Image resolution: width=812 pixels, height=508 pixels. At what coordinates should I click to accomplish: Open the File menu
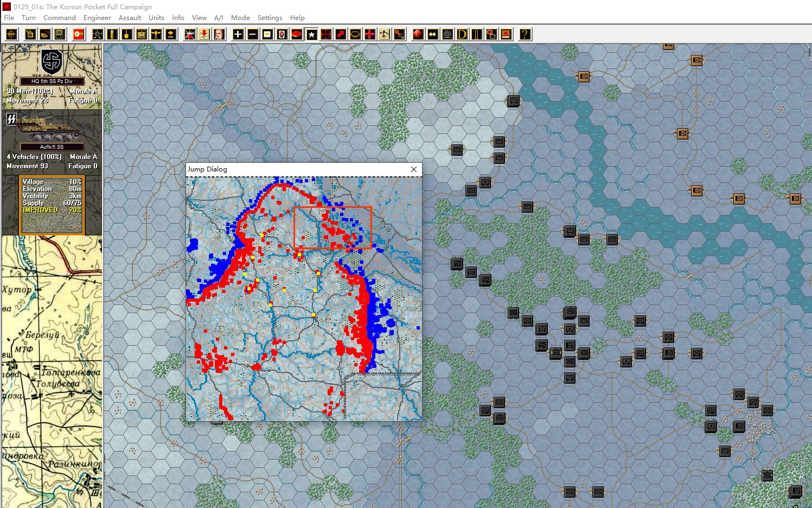[x=9, y=17]
